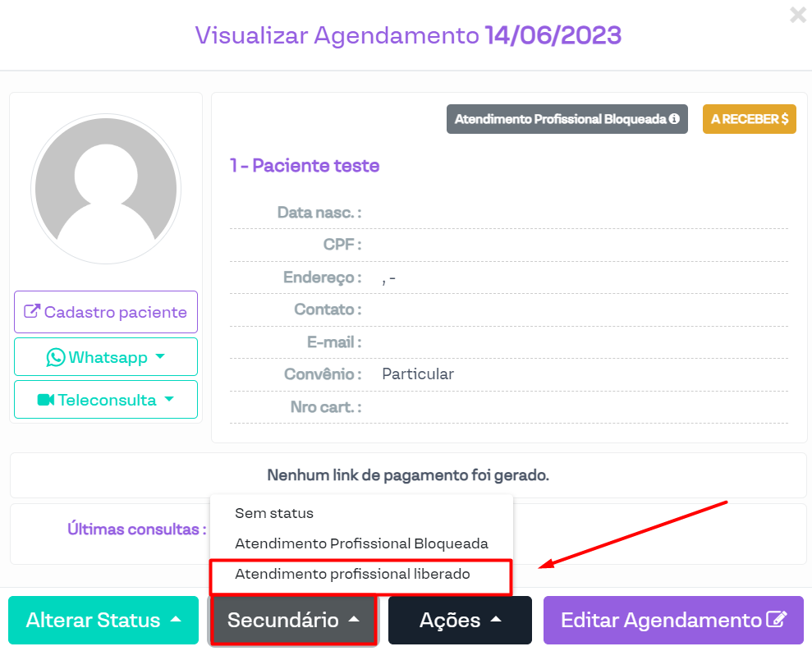Click the pencil icon on Editar Agendamento
The height and width of the screenshot is (651, 812).
pyautogui.click(x=777, y=620)
